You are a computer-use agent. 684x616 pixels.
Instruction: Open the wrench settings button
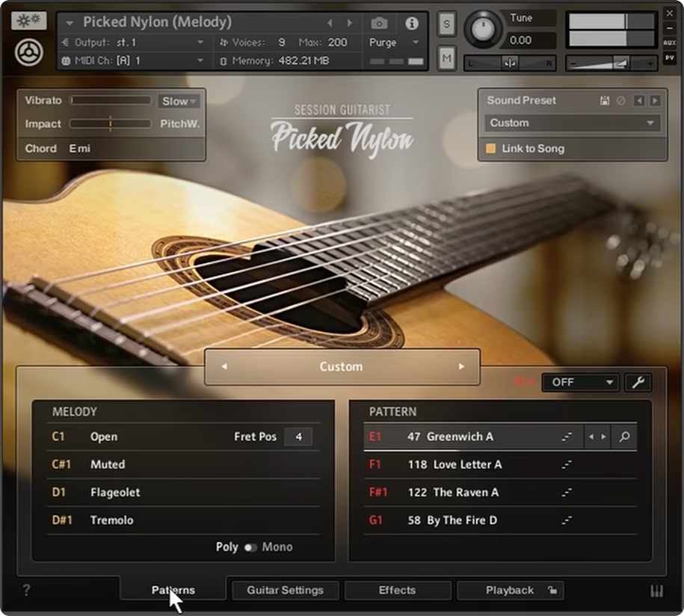tap(638, 383)
